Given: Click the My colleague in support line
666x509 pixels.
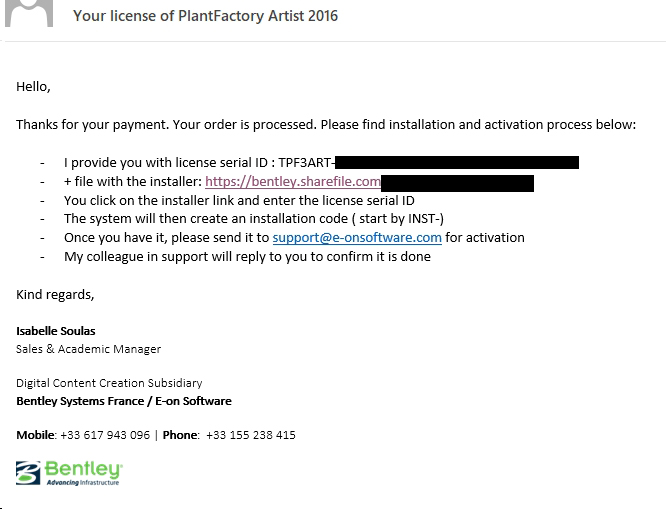Looking at the screenshot, I should click(x=247, y=256).
